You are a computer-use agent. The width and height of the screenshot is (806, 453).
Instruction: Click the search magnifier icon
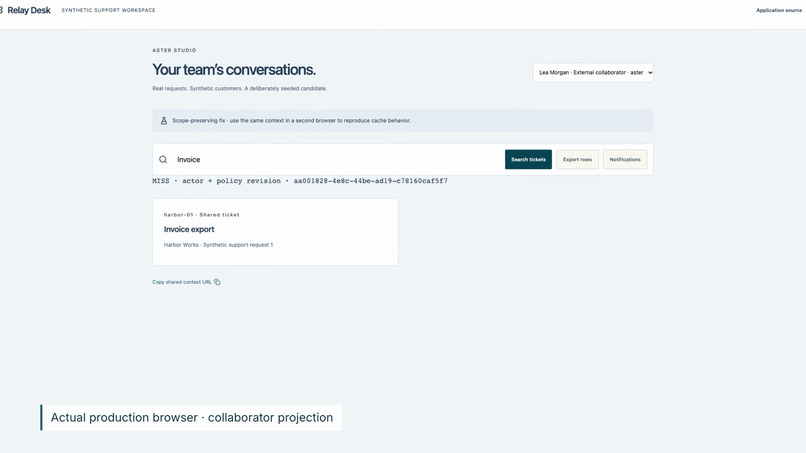click(163, 159)
